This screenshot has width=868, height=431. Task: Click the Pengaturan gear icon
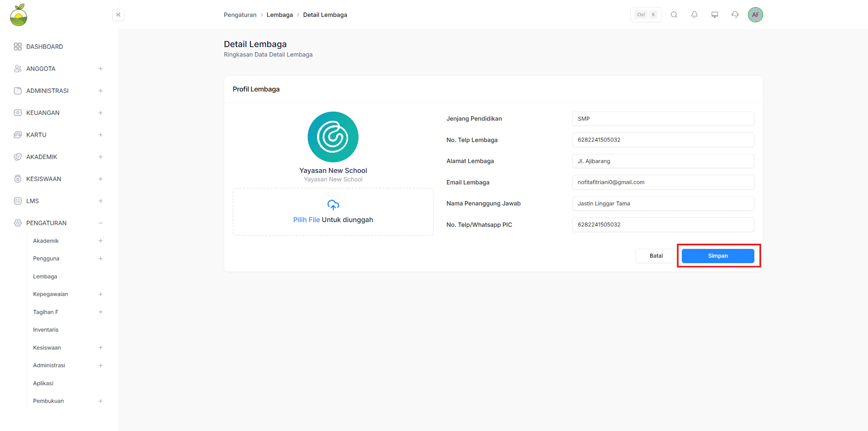point(18,223)
